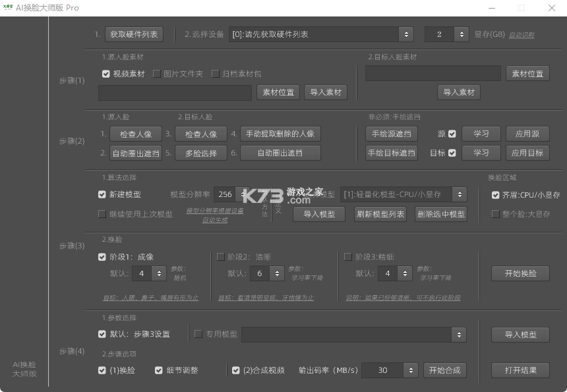Click the 开始换脸 button

click(x=520, y=273)
